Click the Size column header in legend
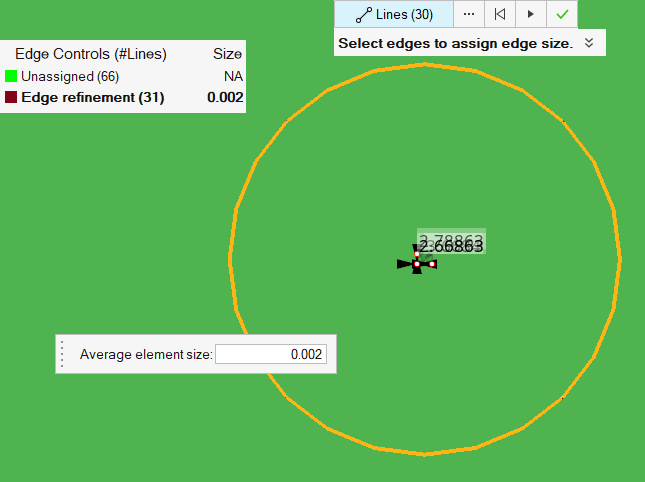The image size is (645, 482). 227,54
